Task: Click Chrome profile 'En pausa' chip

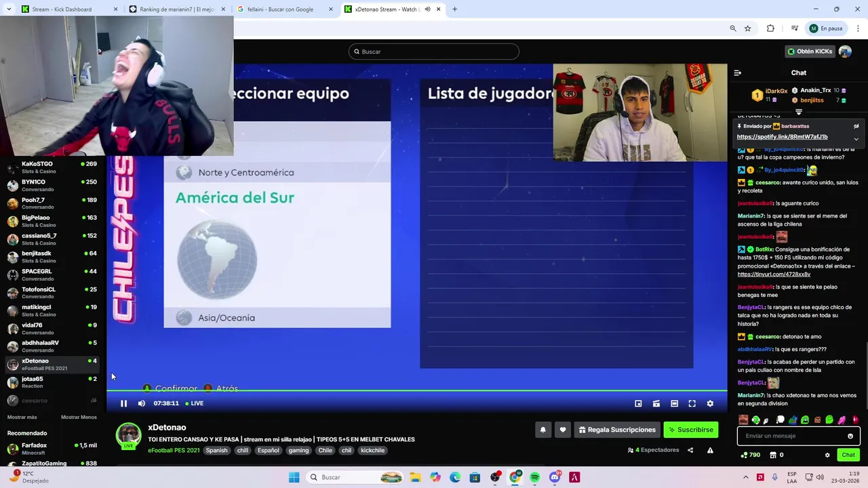Action: click(x=826, y=28)
